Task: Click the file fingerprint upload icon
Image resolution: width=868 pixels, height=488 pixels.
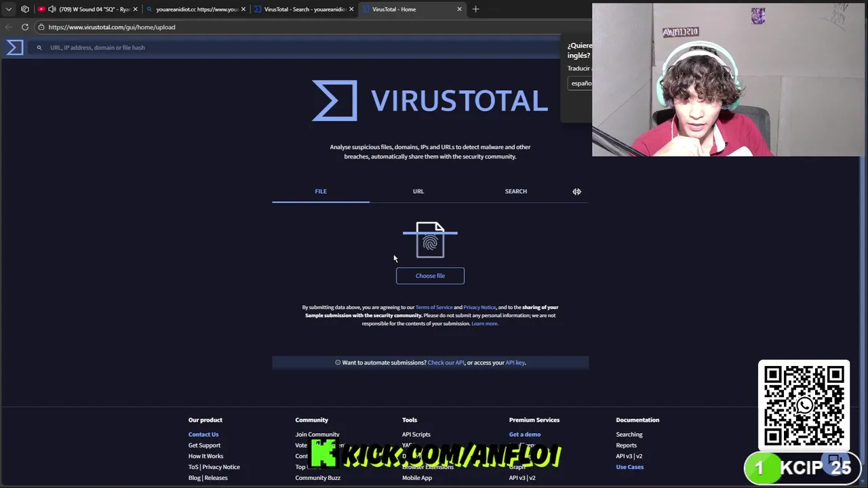Action: [x=430, y=240]
